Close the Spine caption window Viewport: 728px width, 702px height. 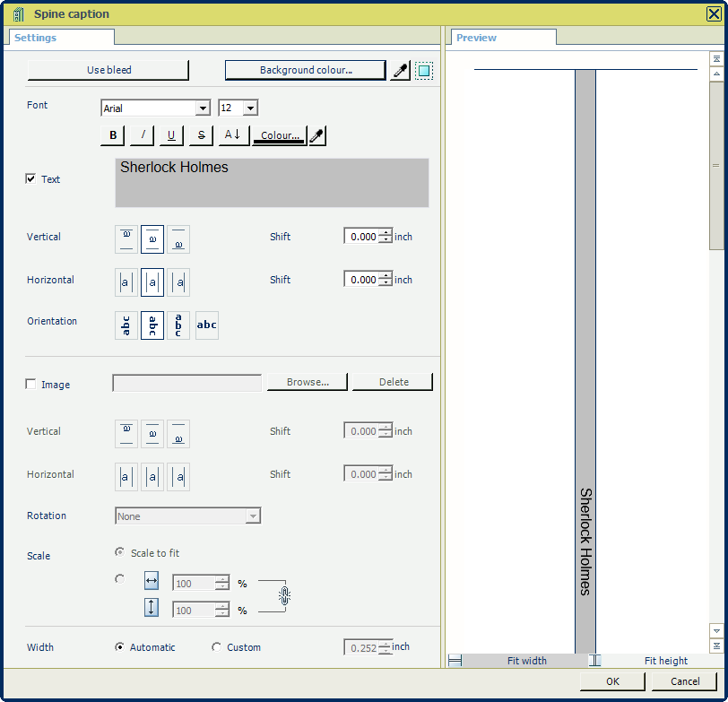[x=714, y=14]
